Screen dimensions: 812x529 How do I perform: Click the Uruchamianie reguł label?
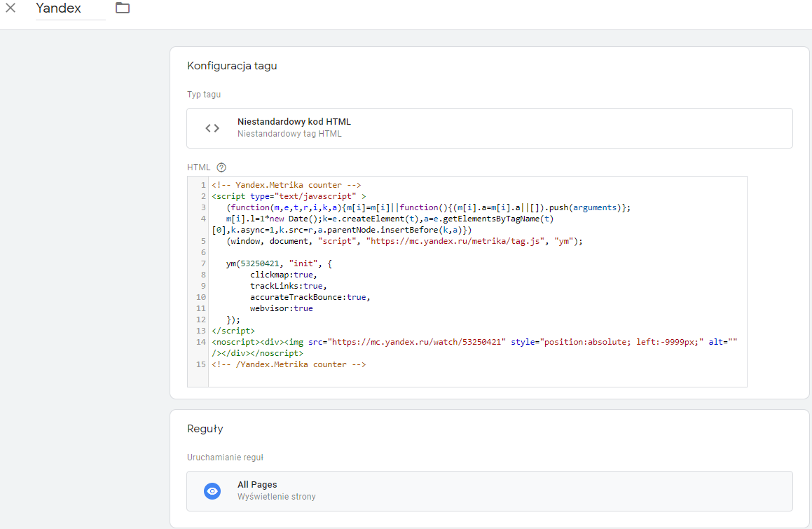click(225, 457)
